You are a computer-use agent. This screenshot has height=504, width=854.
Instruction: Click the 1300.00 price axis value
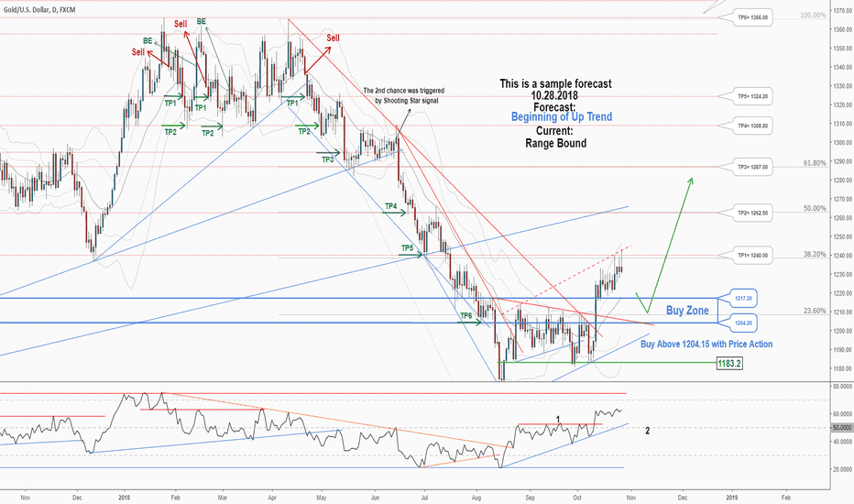(x=843, y=143)
